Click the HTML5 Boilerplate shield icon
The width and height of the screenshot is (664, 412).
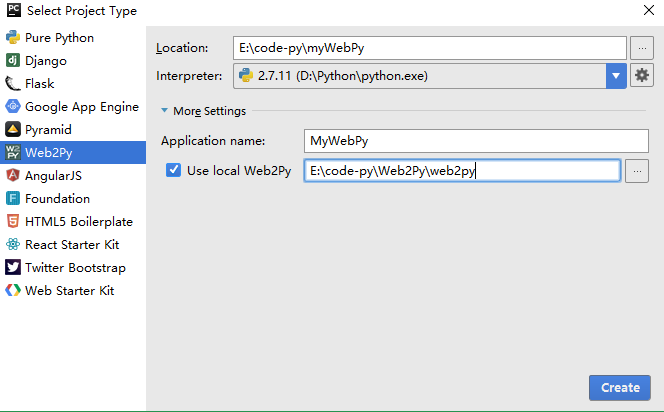coord(13,221)
